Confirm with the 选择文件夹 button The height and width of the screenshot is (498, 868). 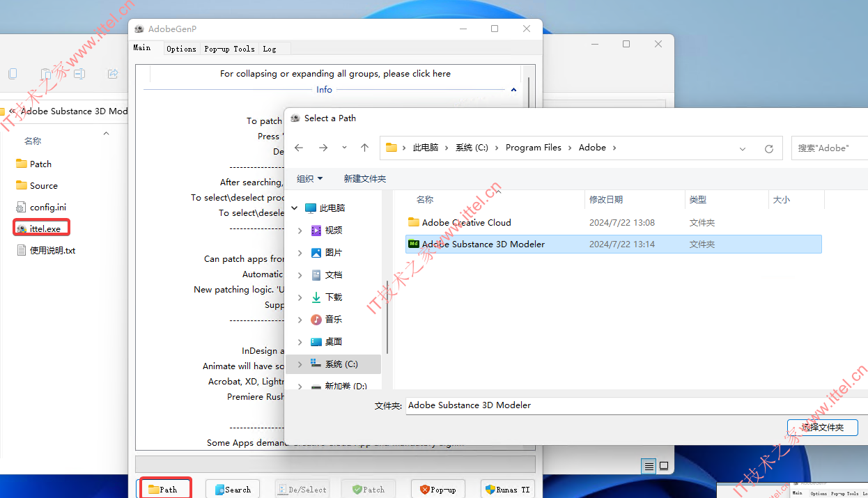(x=822, y=427)
